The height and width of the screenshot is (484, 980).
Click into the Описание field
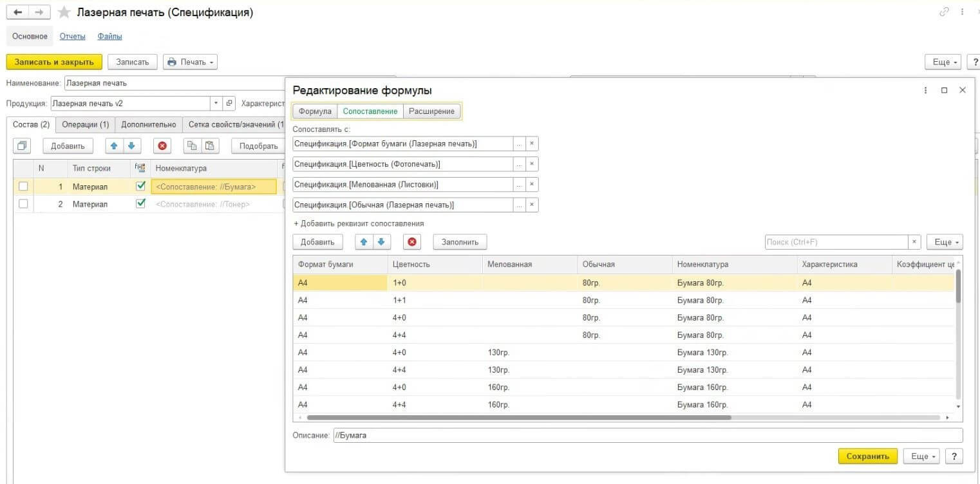pos(648,436)
